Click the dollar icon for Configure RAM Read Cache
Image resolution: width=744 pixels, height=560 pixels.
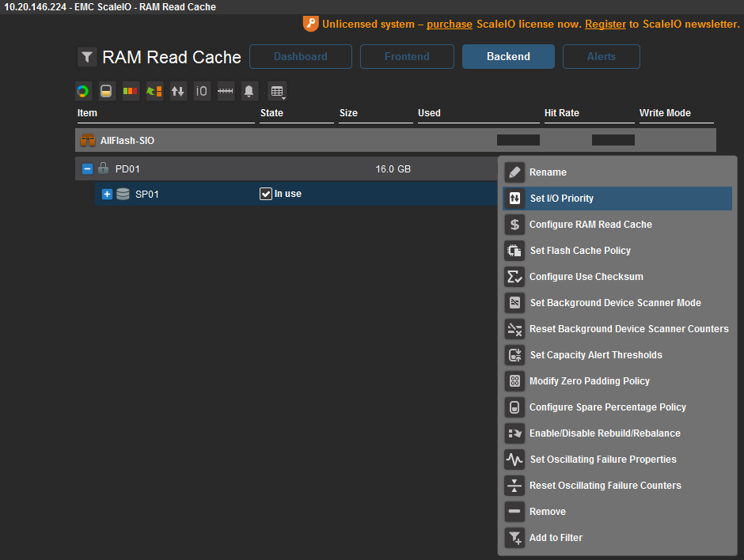514,225
